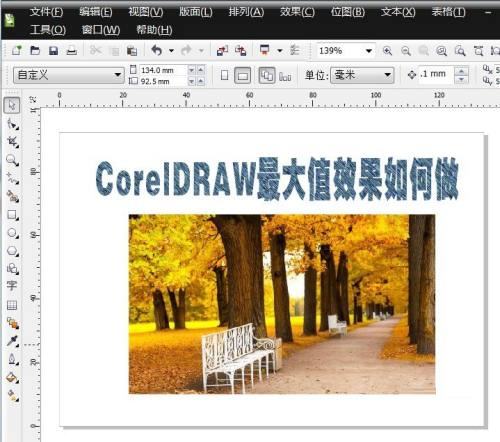Zoom to all objects icon
The height and width of the screenshot is (442, 500).
click(442, 51)
